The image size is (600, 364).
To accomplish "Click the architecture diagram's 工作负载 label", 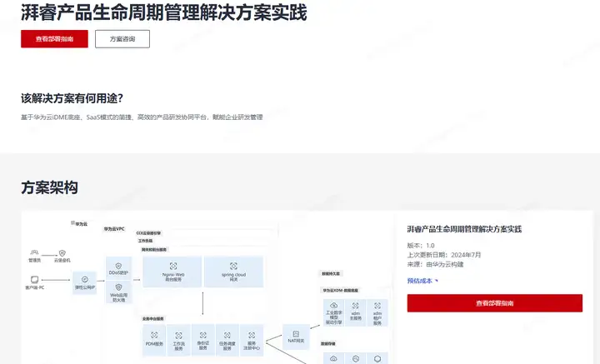I will [x=145, y=241].
